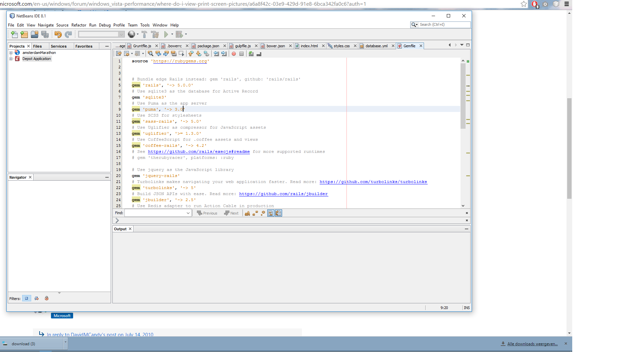Start macro recording with red circle
This screenshot has width=644, height=362.
[x=234, y=54]
